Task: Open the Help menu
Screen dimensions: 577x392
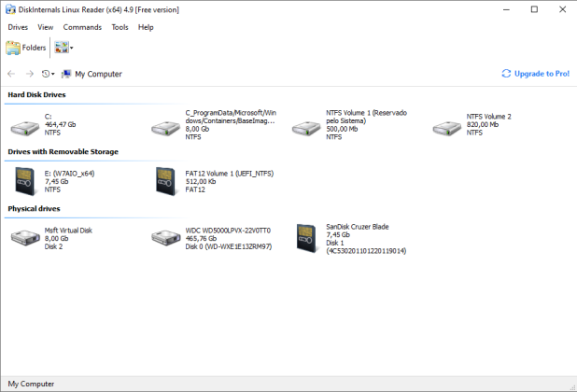Action: coord(146,27)
